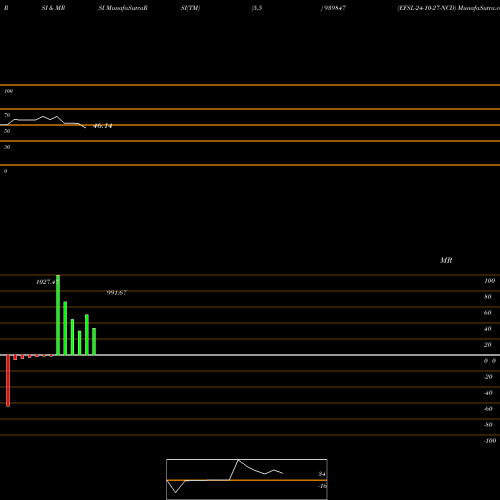
Task: Click the RSI axis label 30
Action: click(7, 147)
